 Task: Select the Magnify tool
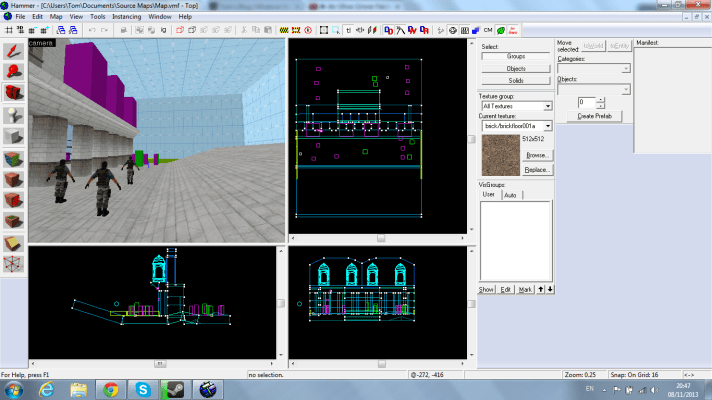click(x=14, y=71)
